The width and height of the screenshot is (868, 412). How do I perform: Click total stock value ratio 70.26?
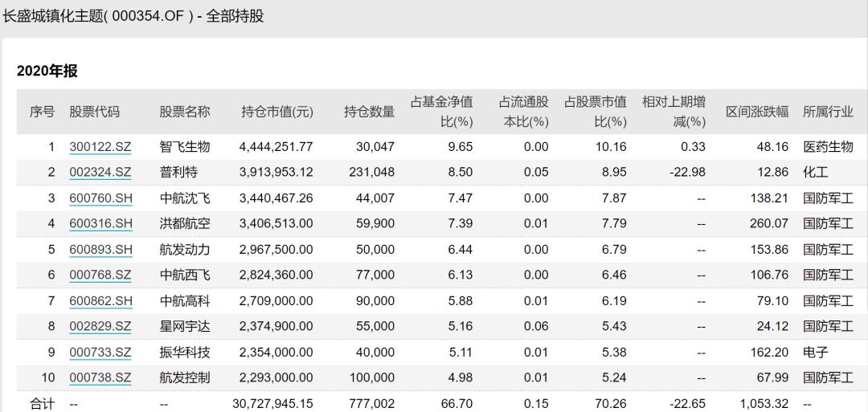point(612,404)
